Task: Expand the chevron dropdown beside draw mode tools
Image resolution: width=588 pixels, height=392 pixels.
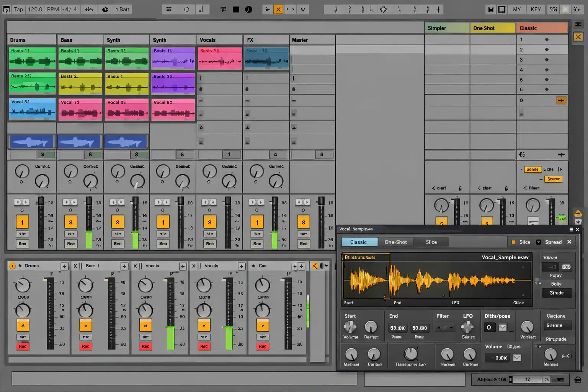Action: [x=290, y=9]
